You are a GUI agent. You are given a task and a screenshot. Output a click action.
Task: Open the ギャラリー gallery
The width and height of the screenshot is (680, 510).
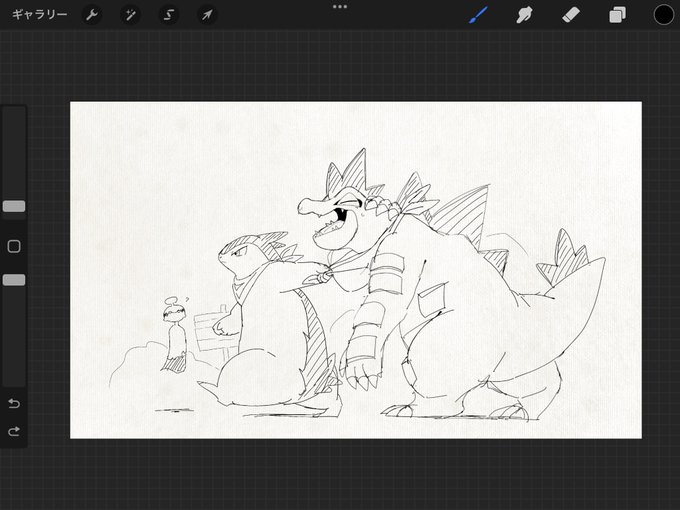point(39,15)
